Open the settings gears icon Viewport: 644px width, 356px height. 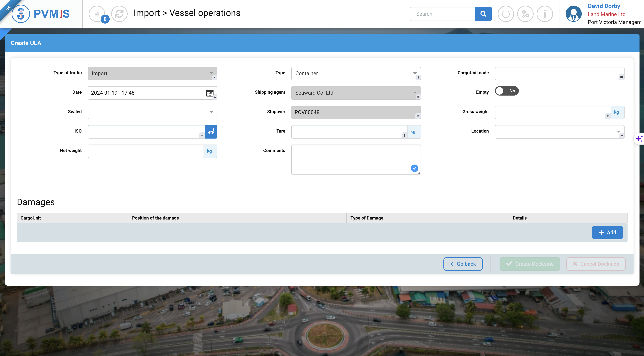pyautogui.click(x=525, y=14)
